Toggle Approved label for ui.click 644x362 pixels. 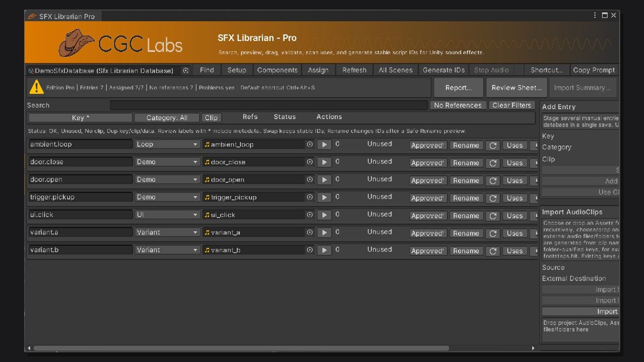[427, 216]
